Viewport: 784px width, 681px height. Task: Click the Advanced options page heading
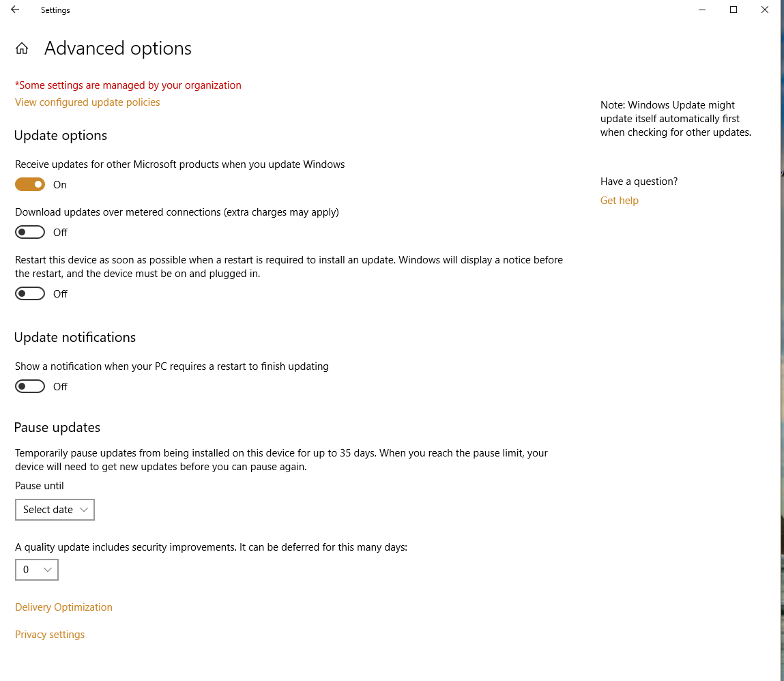pyautogui.click(x=118, y=48)
